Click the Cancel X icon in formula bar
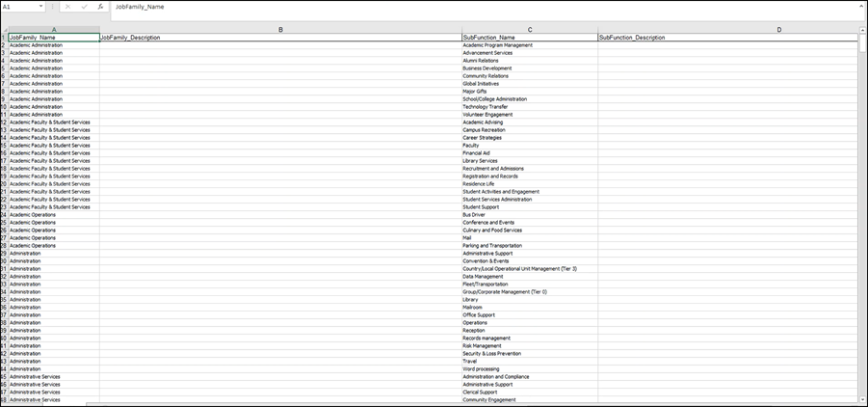 [67, 6]
